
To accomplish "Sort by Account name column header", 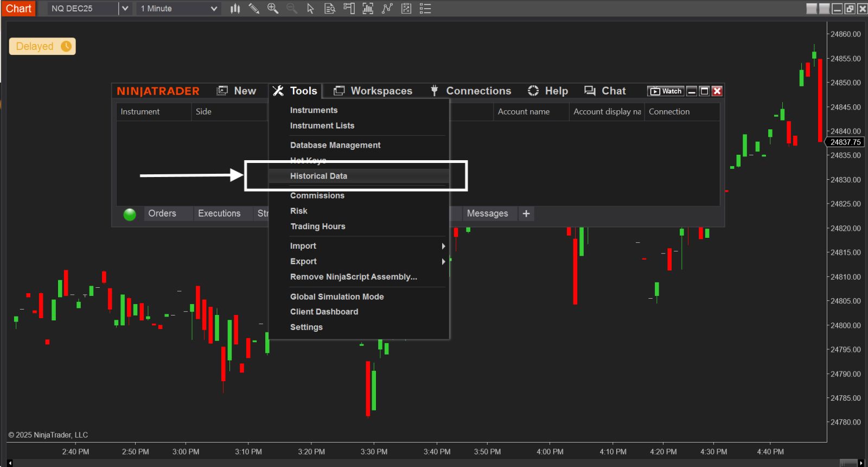I will tap(531, 111).
